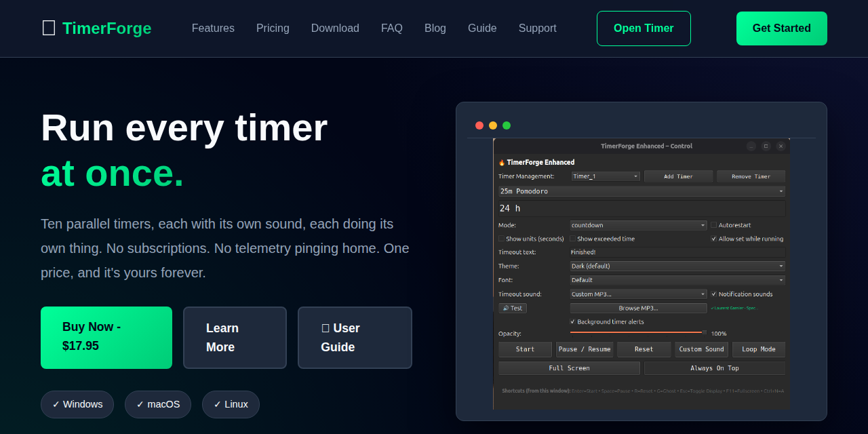This screenshot has width=868, height=434.
Task: Click Add Timer in control window
Action: click(x=678, y=176)
